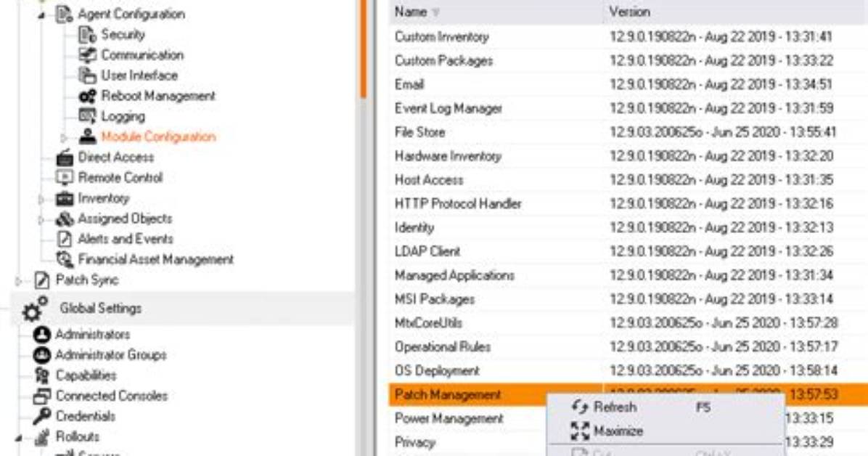The image size is (868, 456).
Task: Open Global Settings section
Action: pyautogui.click(x=101, y=308)
